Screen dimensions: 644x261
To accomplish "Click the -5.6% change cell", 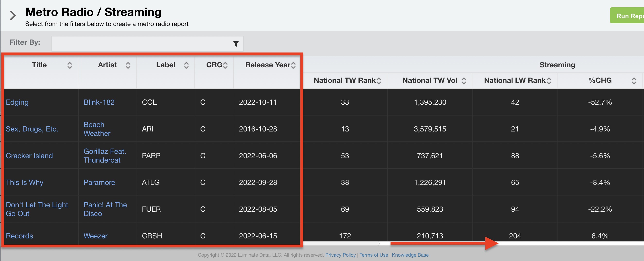I will tap(600, 156).
